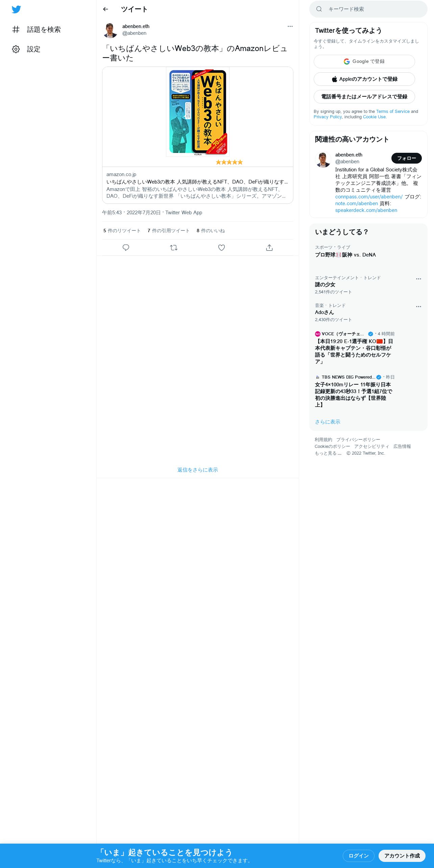Image resolution: width=434 pixels, height=868 pixels.
Task: View 5 件のリツイート list
Action: click(x=122, y=231)
